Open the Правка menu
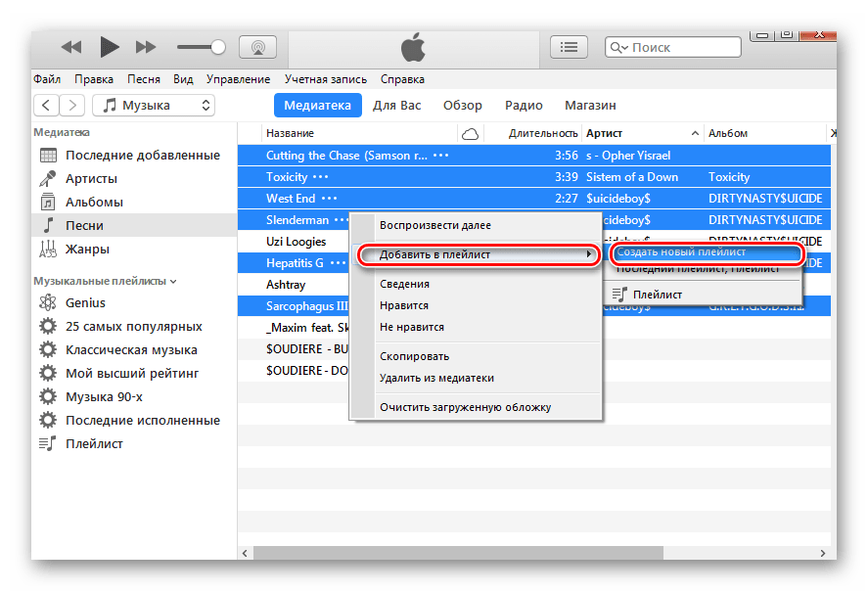 [x=94, y=79]
